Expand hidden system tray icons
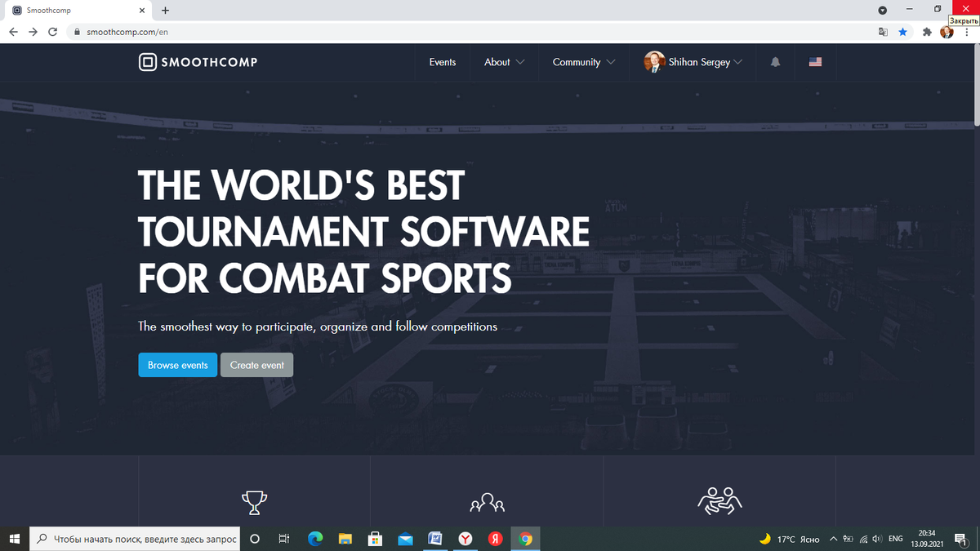This screenshot has height=551, width=980. 834,539
